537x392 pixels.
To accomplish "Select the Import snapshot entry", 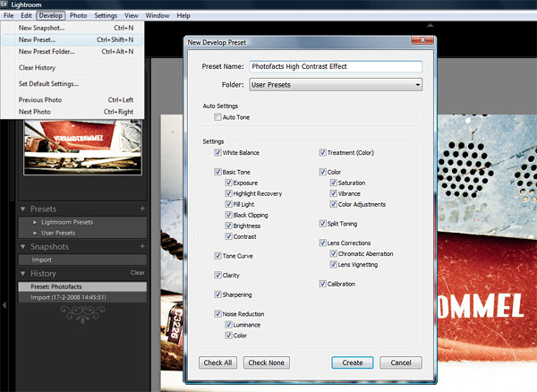I will tap(82, 260).
